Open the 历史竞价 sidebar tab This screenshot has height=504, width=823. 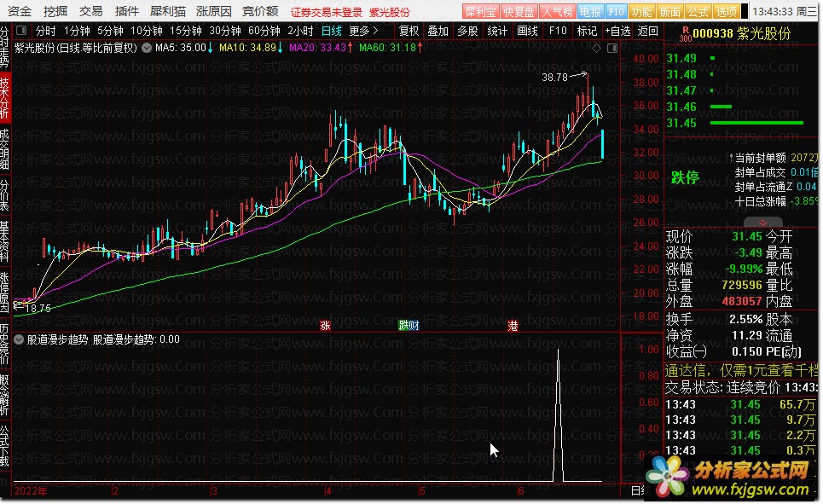coord(5,344)
